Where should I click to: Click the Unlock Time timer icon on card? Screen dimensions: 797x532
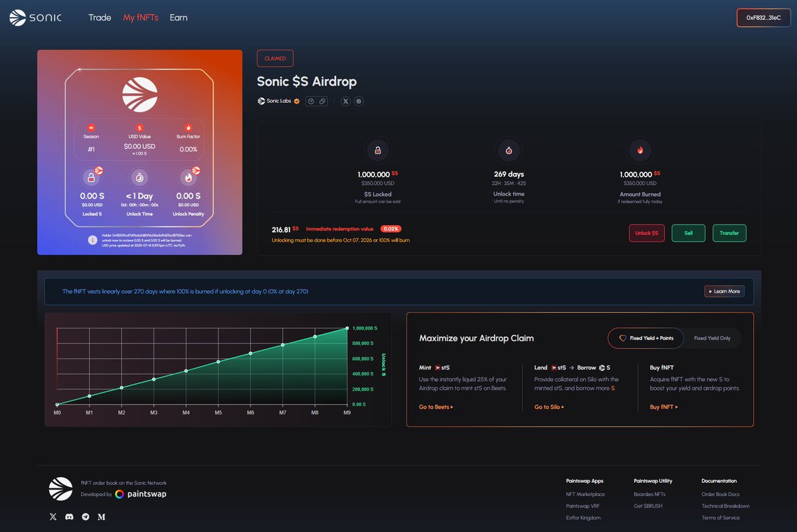[139, 177]
